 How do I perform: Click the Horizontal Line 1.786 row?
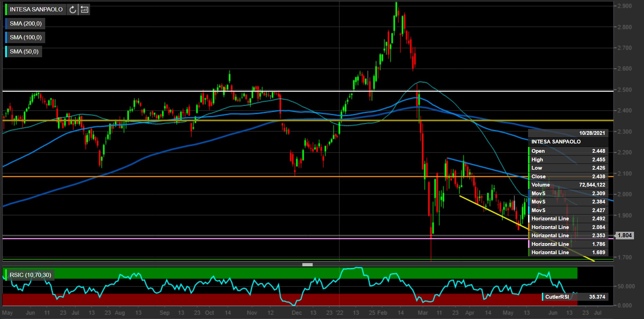click(x=568, y=244)
